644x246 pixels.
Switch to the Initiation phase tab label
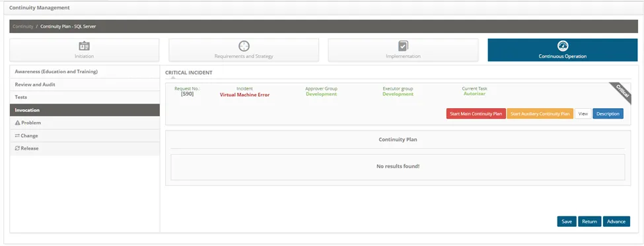(x=84, y=56)
